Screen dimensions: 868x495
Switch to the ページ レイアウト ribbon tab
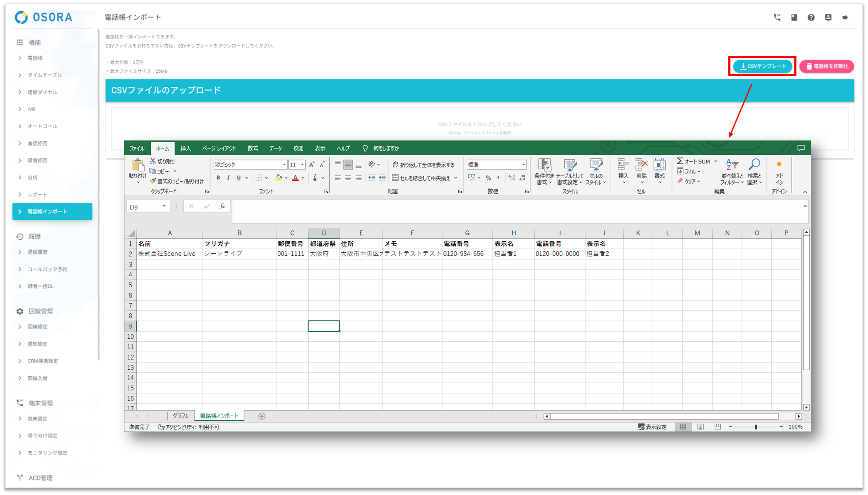(219, 148)
